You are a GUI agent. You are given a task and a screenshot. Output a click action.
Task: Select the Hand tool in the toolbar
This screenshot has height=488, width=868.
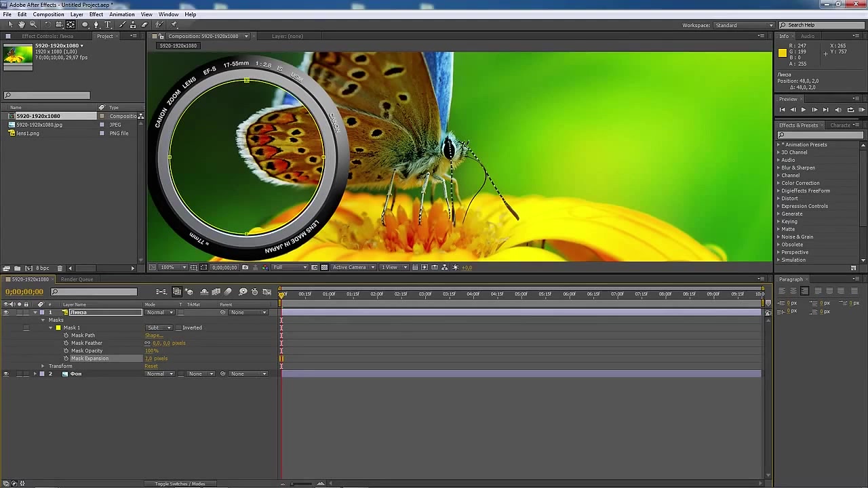tap(22, 24)
